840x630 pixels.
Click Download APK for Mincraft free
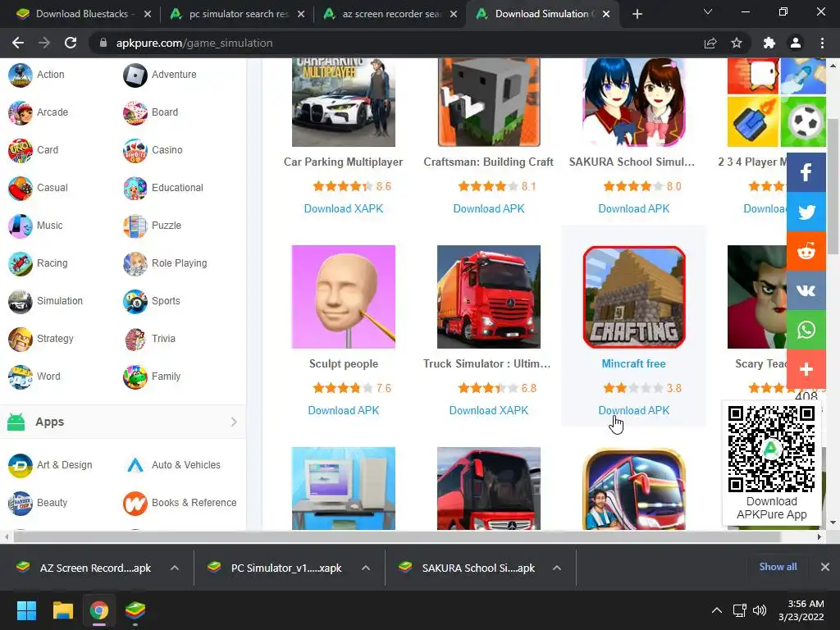[x=634, y=411]
